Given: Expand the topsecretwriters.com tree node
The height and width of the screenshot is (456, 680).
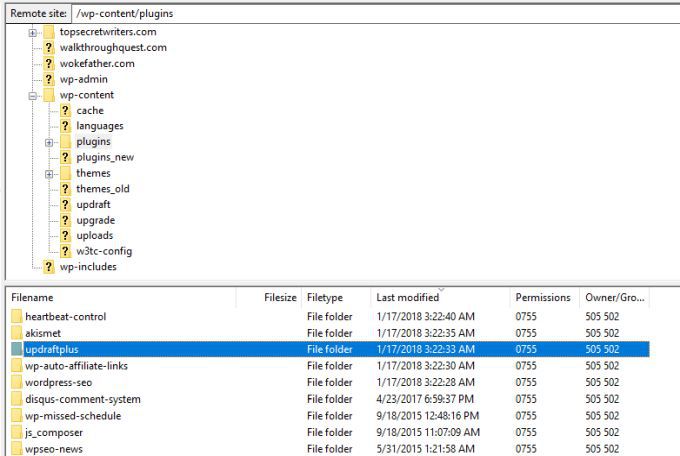Looking at the screenshot, I should coord(33,33).
